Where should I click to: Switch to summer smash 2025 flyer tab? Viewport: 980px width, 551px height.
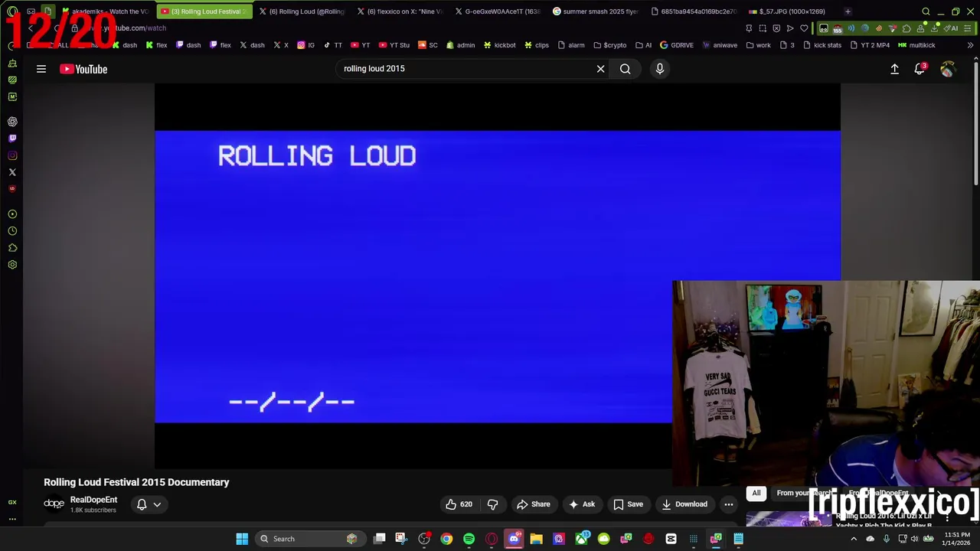tap(596, 11)
